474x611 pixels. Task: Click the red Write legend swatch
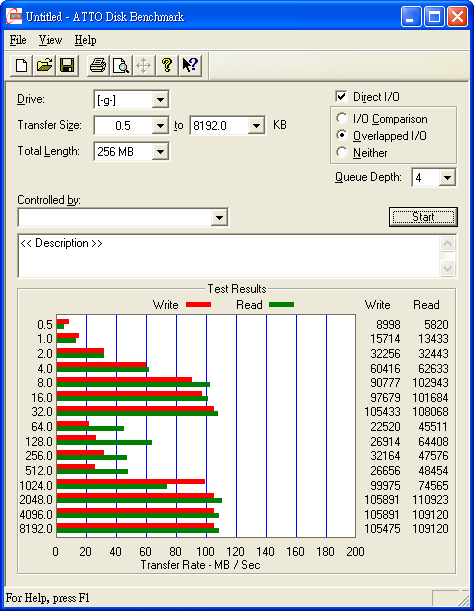[198, 305]
